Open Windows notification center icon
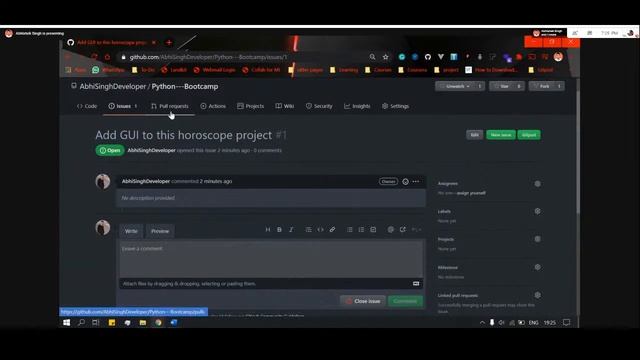The height and width of the screenshot is (360, 640). pyautogui.click(x=567, y=322)
